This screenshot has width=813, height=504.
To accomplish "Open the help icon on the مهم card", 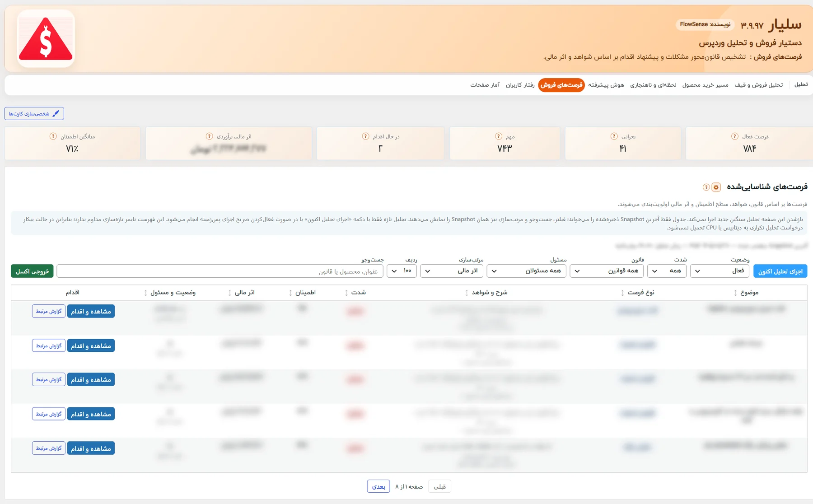I will point(499,136).
